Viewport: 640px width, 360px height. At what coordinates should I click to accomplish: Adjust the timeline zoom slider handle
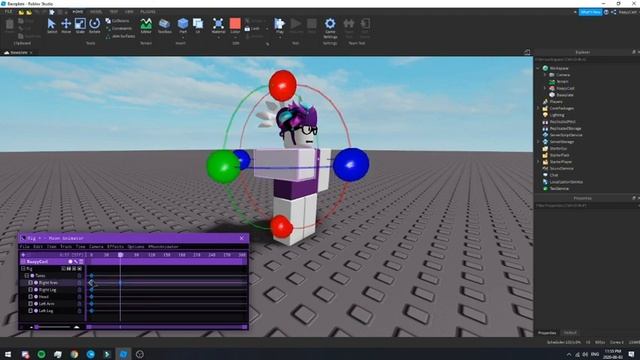[x=36, y=327]
